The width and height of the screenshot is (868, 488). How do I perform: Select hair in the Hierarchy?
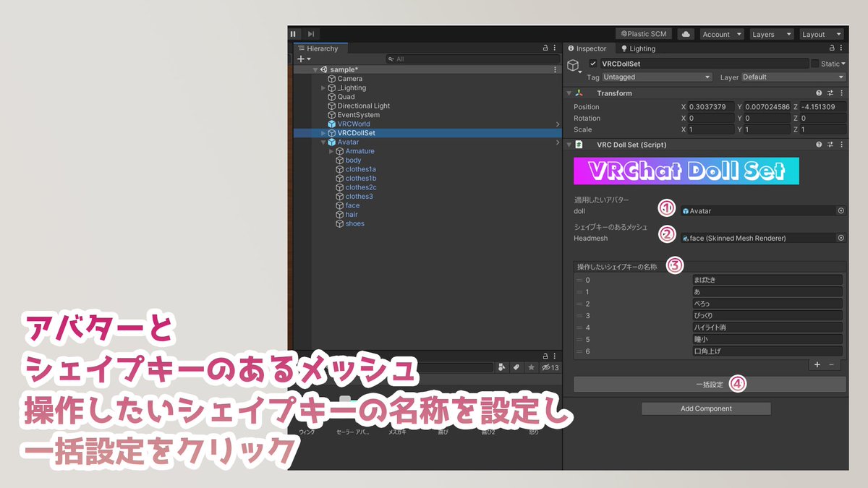[352, 214]
